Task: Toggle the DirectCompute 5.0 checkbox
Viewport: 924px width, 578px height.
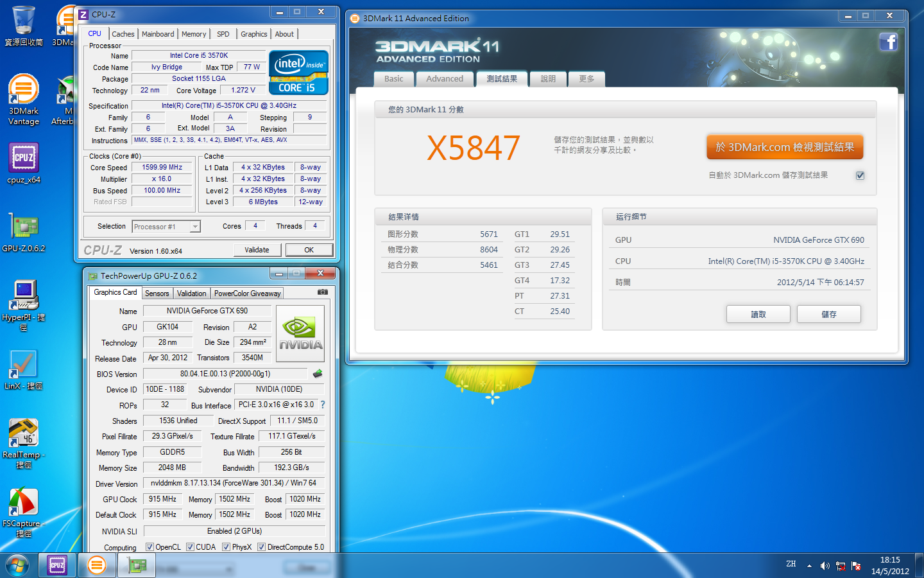Action: point(261,547)
